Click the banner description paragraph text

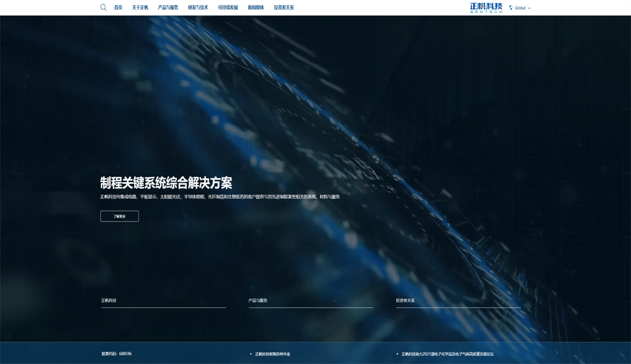220,196
